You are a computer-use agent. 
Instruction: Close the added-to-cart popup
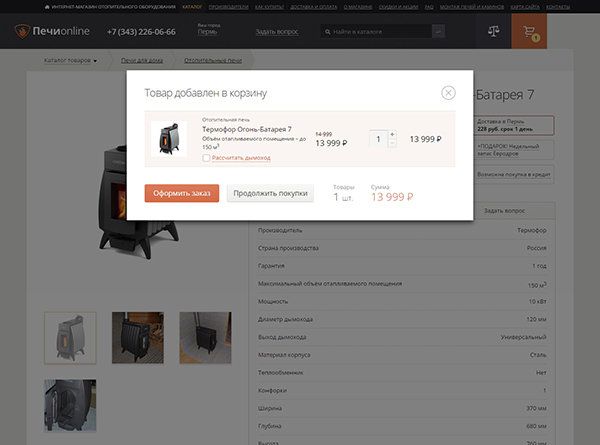tap(448, 93)
